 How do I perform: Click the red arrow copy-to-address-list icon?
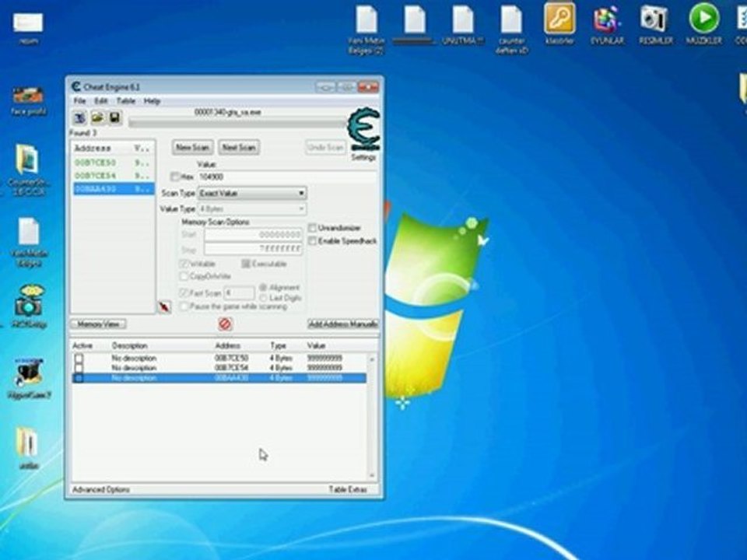point(164,306)
